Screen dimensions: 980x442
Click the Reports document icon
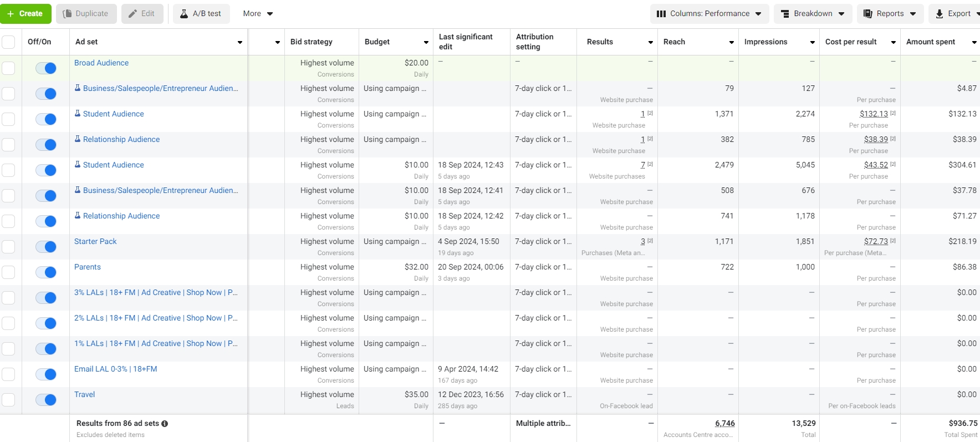(x=868, y=14)
